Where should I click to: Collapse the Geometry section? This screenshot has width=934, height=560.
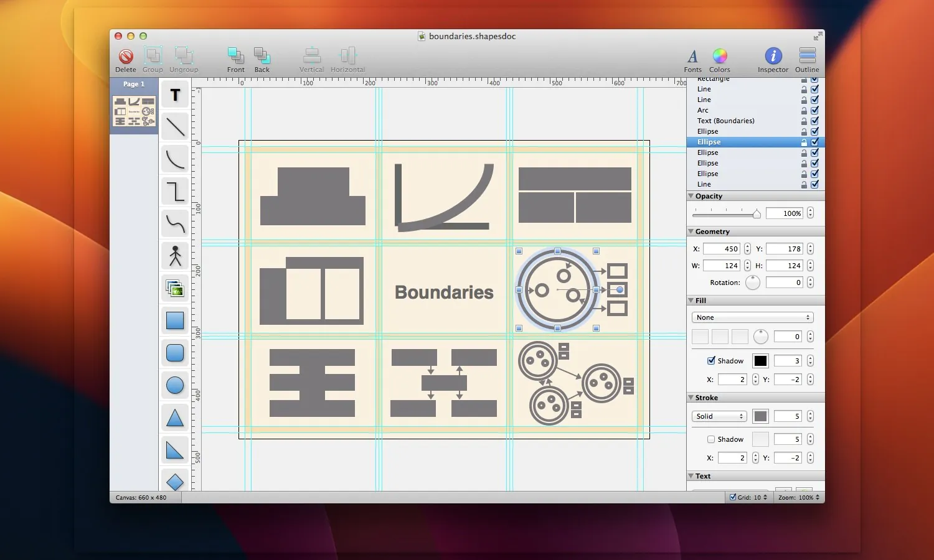pyautogui.click(x=691, y=231)
